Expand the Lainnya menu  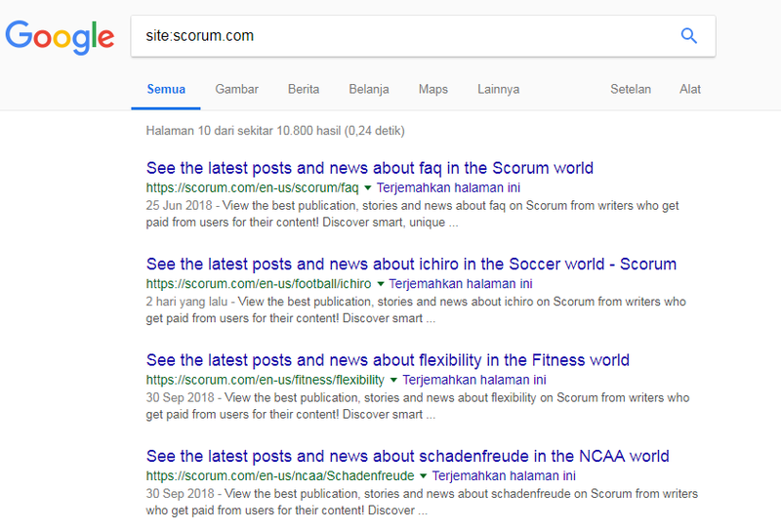(x=498, y=89)
